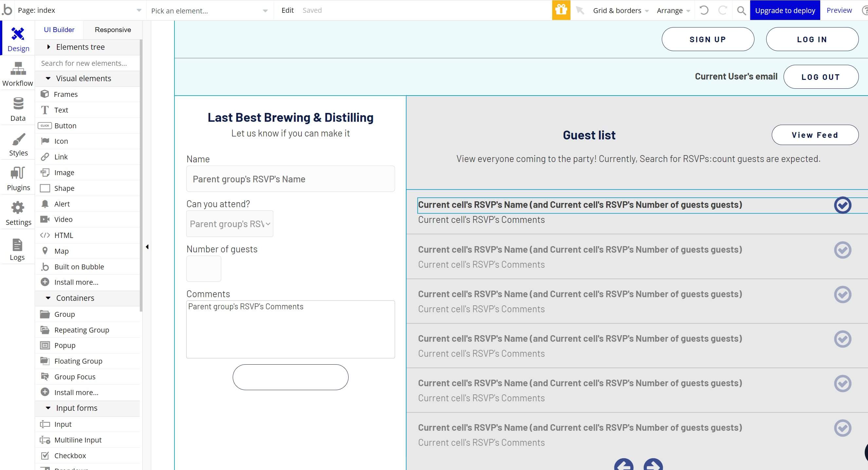The image size is (868, 470).
Task: Click the undo arrow icon
Action: [704, 10]
